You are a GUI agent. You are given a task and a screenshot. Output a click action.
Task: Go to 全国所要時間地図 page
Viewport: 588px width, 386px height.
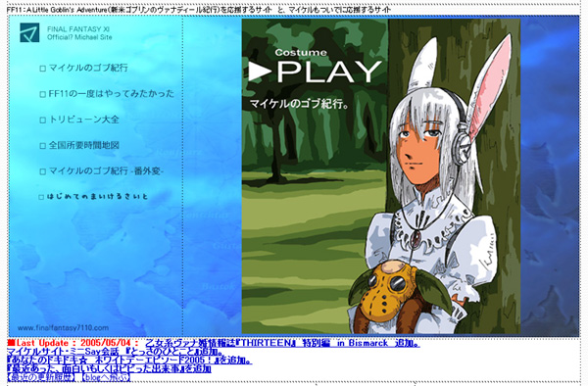coord(83,145)
